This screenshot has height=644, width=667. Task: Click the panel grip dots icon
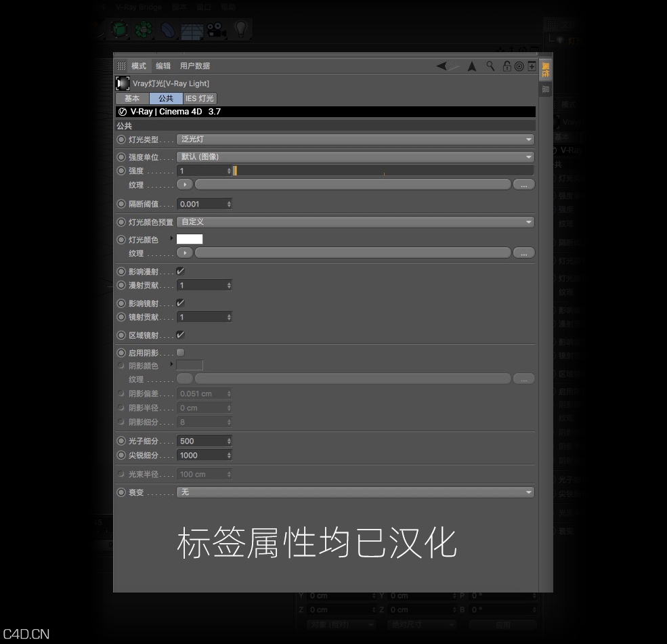coord(121,66)
